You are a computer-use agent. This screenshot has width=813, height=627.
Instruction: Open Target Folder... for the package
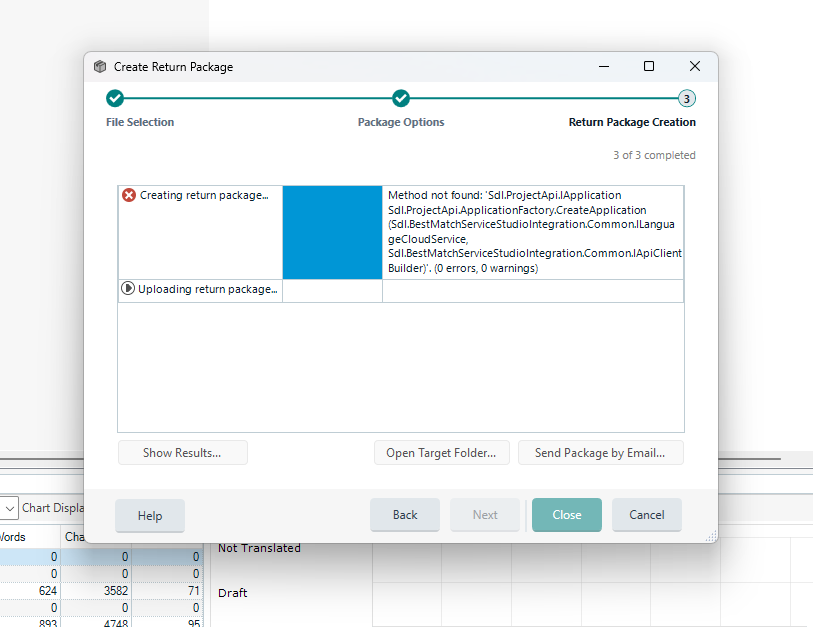[x=441, y=453]
